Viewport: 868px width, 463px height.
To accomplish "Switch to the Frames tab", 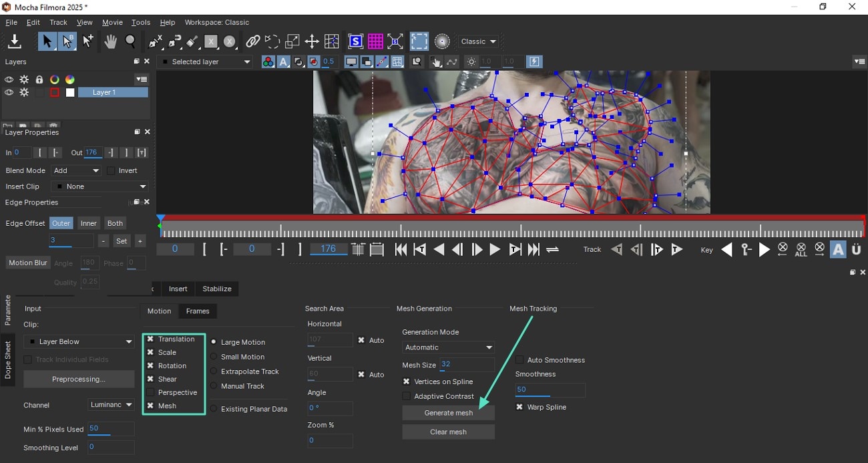I will (x=198, y=311).
